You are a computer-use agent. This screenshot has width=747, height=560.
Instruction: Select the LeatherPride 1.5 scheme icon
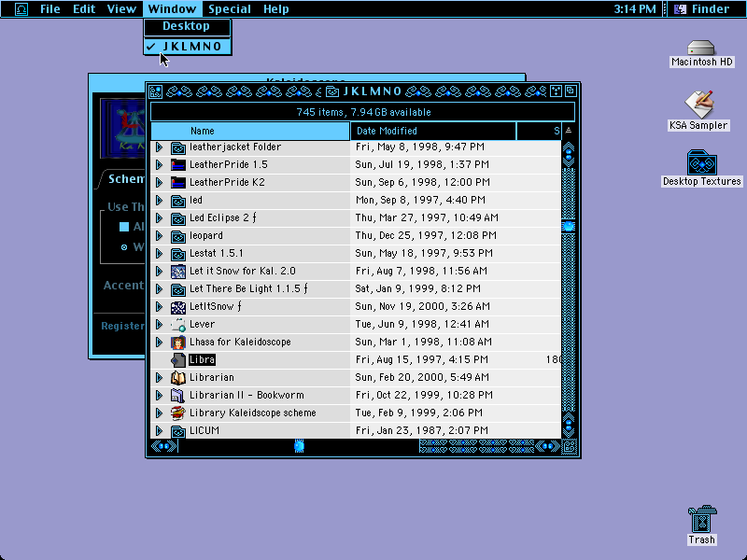point(177,165)
